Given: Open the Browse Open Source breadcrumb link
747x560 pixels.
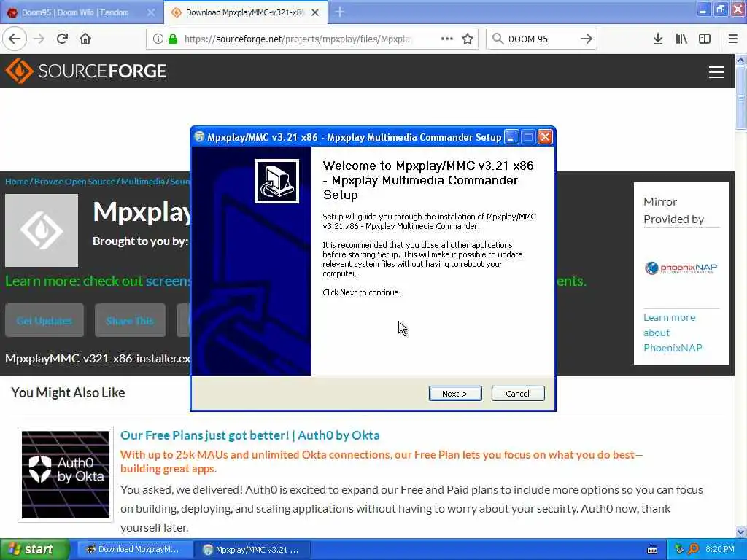Looking at the screenshot, I should coord(75,182).
